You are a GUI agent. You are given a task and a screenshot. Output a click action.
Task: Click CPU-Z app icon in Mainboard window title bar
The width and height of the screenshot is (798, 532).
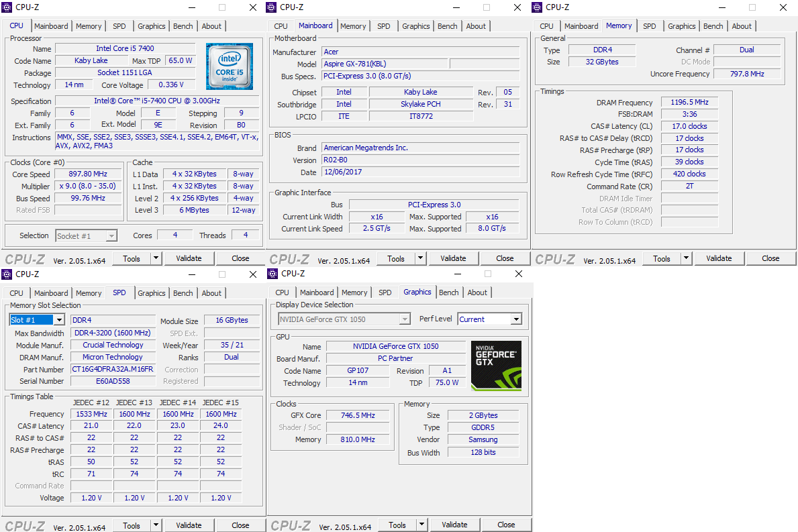[x=272, y=7]
